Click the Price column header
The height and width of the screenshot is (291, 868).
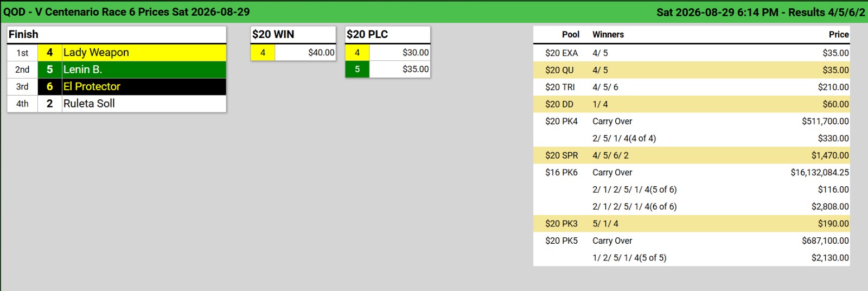839,34
